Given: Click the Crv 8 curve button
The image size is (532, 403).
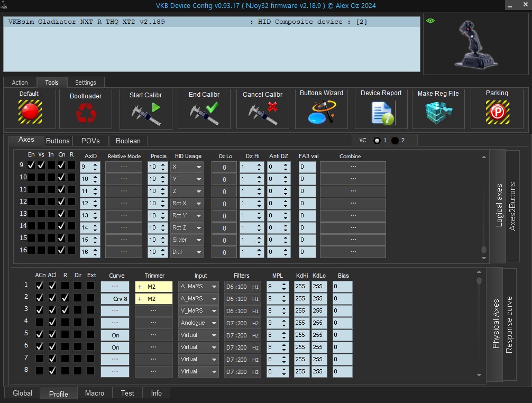Looking at the screenshot, I should pyautogui.click(x=115, y=299).
